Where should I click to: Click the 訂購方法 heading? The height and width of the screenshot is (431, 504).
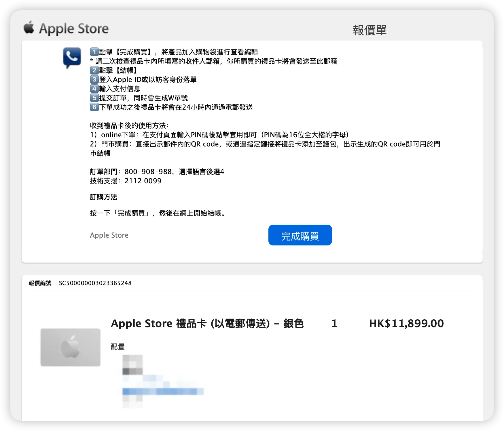click(104, 197)
